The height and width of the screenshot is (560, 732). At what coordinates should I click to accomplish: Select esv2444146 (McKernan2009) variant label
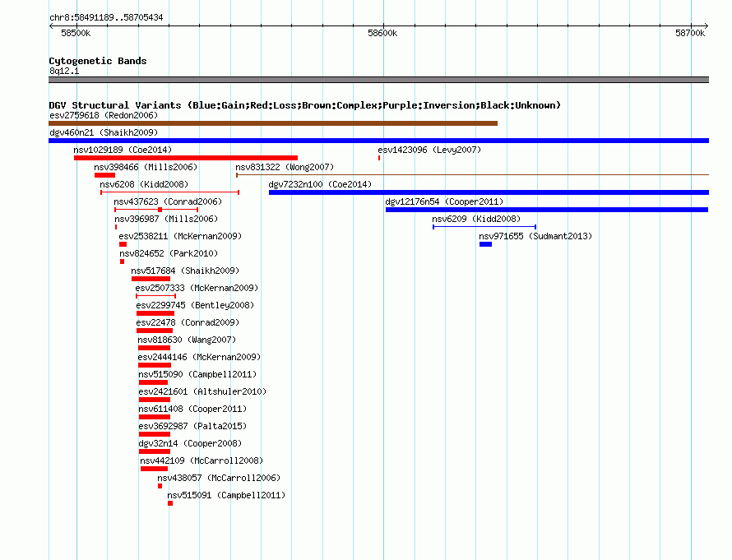(x=199, y=357)
